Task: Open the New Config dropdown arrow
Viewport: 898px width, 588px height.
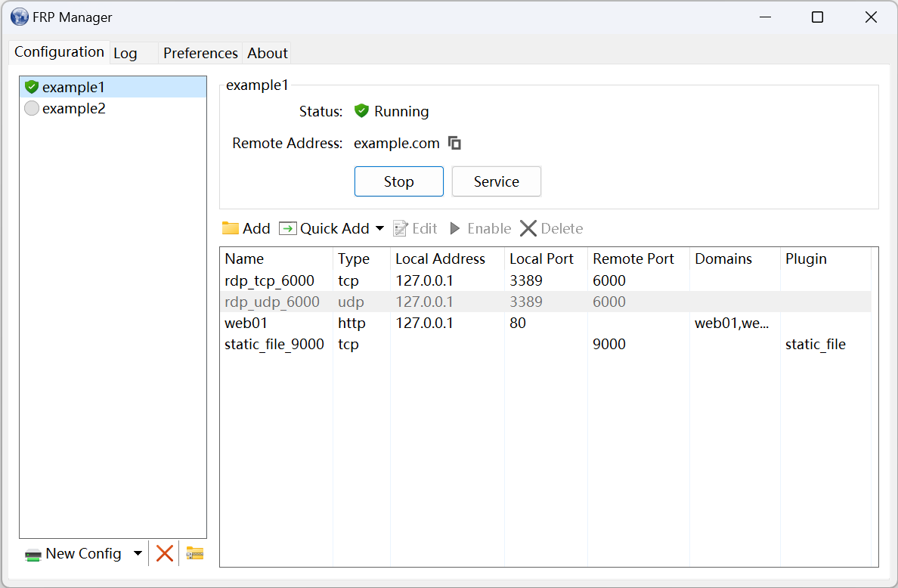Action: click(x=138, y=553)
